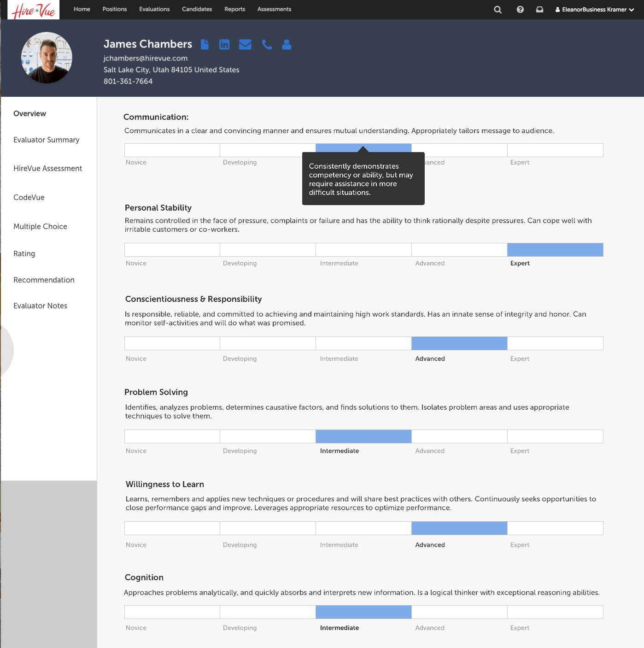Switch to the Assessments section
Viewport: 644px width, 648px height.
(x=274, y=9)
